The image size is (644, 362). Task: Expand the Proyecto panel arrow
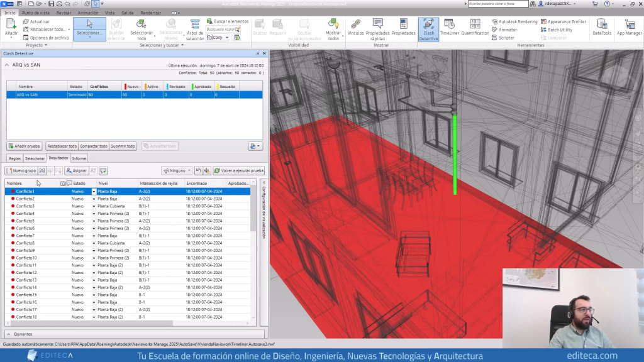(46, 45)
